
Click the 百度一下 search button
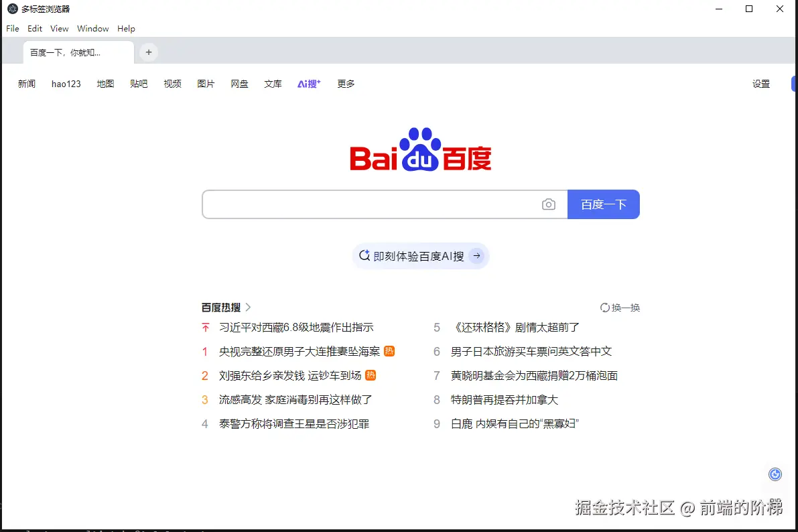click(604, 204)
